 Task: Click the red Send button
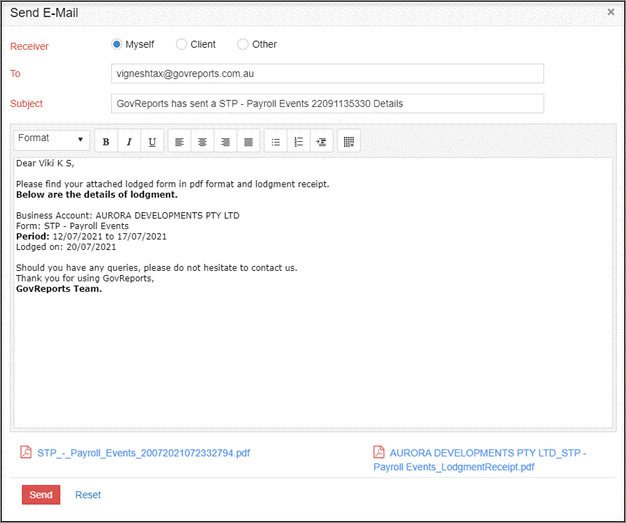click(x=41, y=495)
